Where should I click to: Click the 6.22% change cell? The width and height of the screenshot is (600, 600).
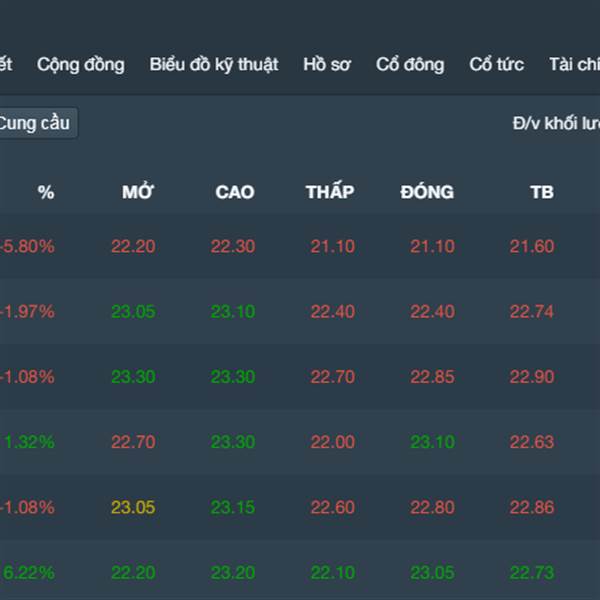pyautogui.click(x=29, y=572)
